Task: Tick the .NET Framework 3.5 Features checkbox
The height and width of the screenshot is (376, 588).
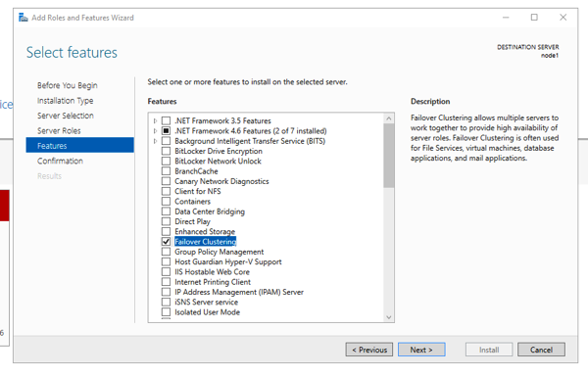Action: click(166, 120)
